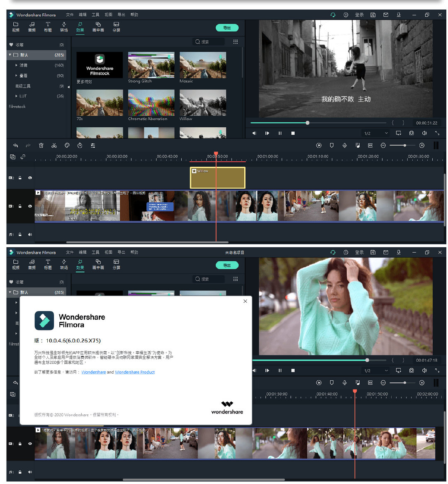Click the green 导出 button in Willow-clip window
Screen dimensions: 448x484
click(x=227, y=28)
